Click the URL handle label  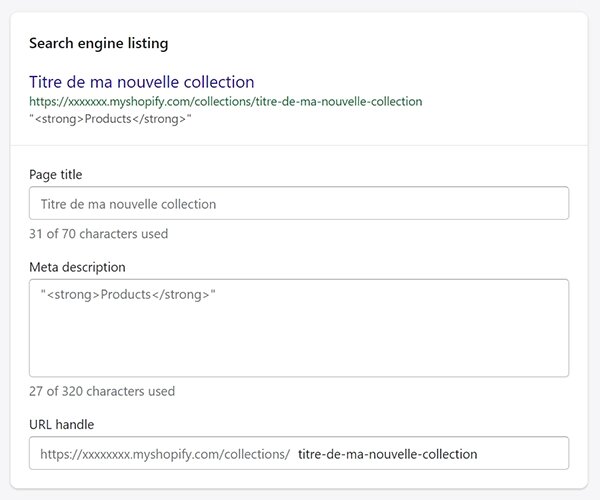(x=62, y=424)
